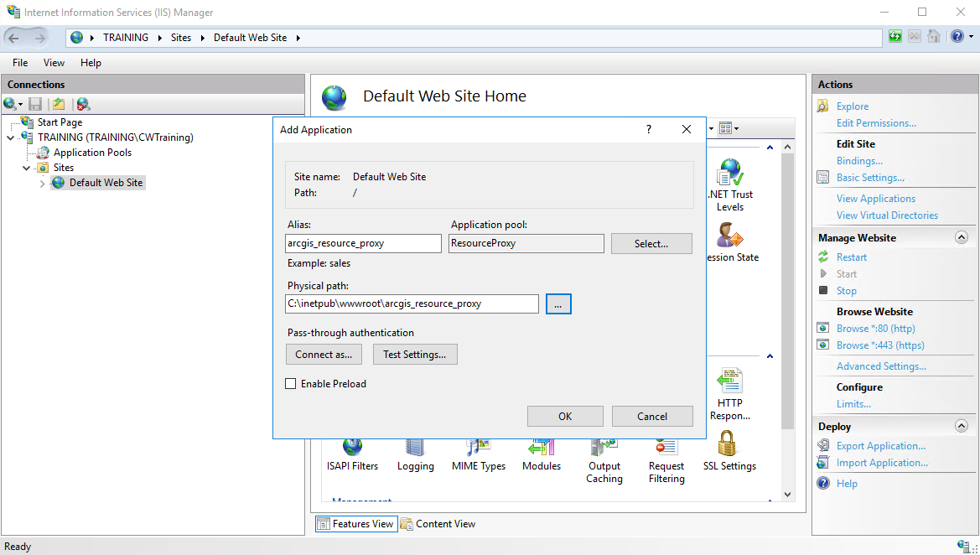The width and height of the screenshot is (980, 555).
Task: Open the Request Filtering feature icon
Action: tap(666, 448)
